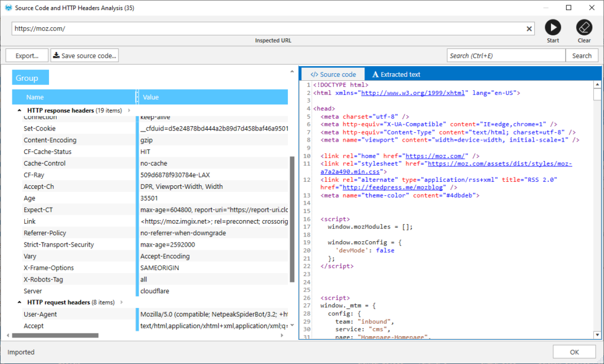Click the '<!DOCTYPE html>' source line
This screenshot has width=604, height=364.
coord(341,85)
